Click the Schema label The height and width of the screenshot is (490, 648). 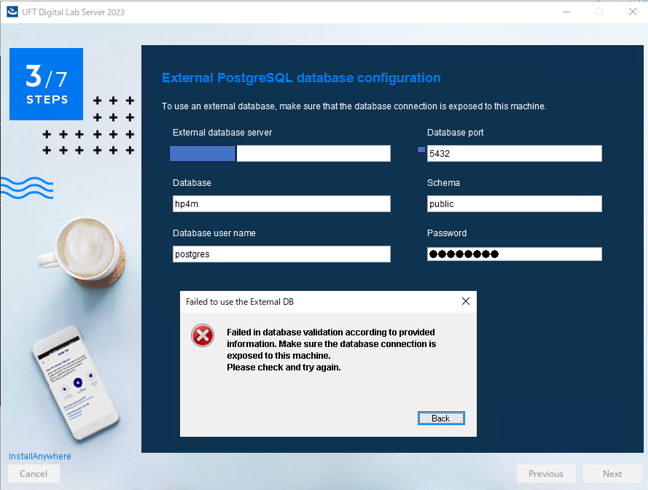pyautogui.click(x=443, y=183)
